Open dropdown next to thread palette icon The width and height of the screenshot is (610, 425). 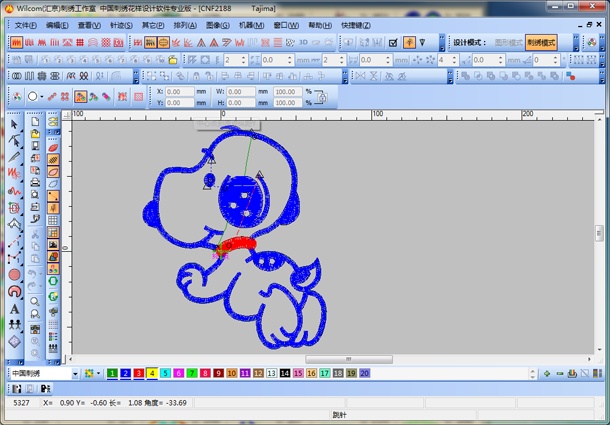click(x=98, y=373)
